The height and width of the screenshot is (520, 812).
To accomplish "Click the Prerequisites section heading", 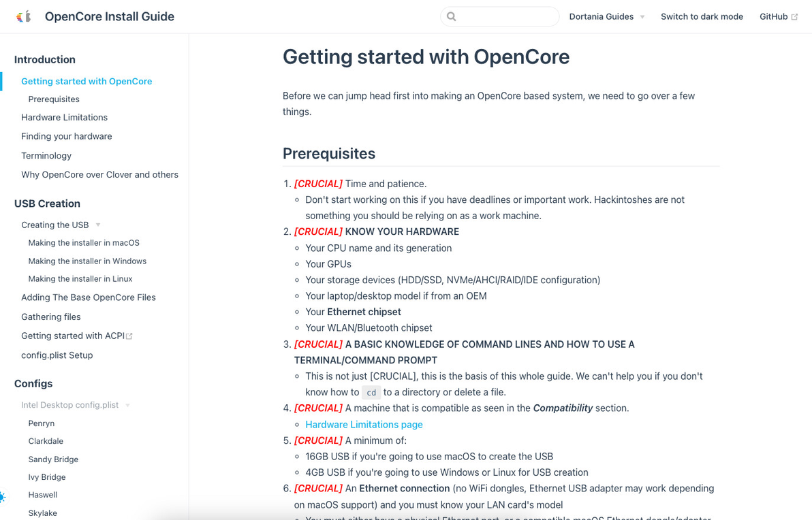I will click(329, 154).
